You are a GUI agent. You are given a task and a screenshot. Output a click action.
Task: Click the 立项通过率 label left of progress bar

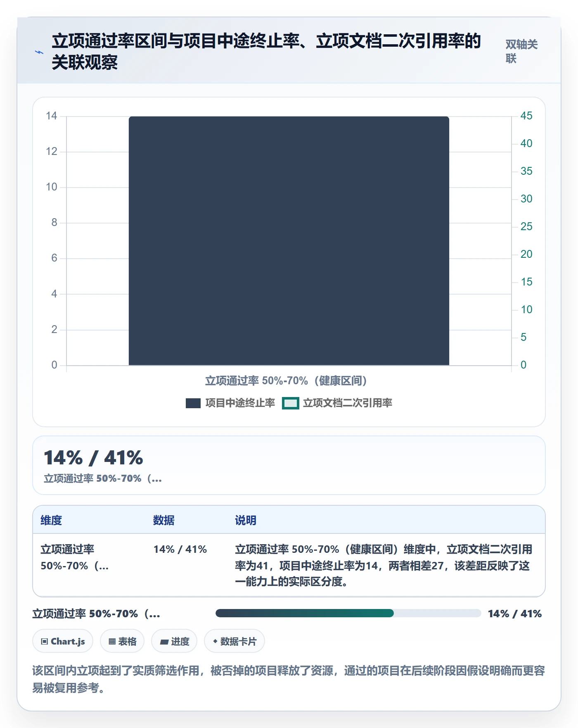(96, 614)
